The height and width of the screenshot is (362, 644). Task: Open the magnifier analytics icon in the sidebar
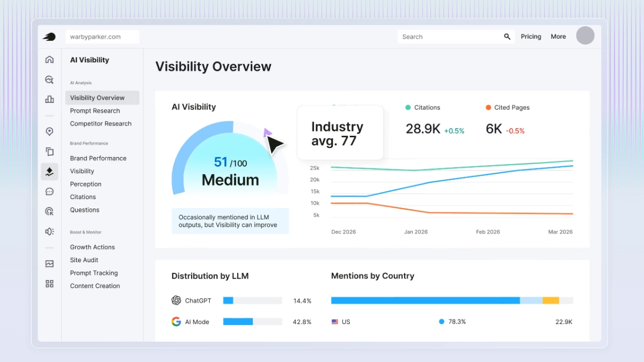point(49,79)
